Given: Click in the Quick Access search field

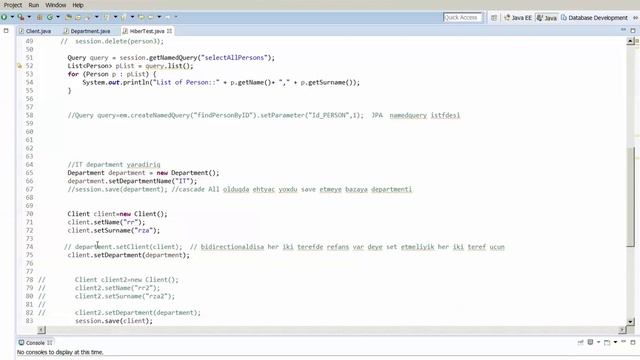Looking at the screenshot, I should click(462, 18).
